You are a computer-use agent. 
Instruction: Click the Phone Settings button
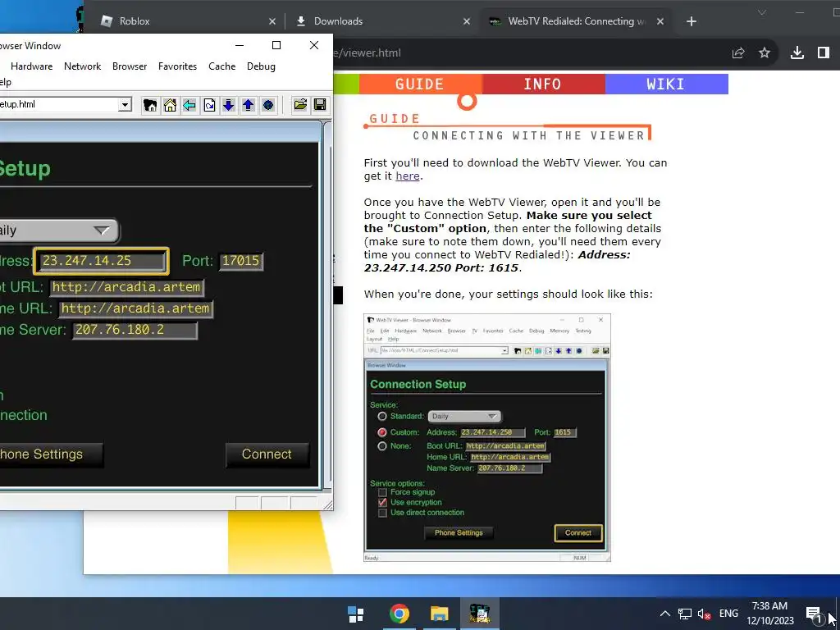(x=51, y=454)
